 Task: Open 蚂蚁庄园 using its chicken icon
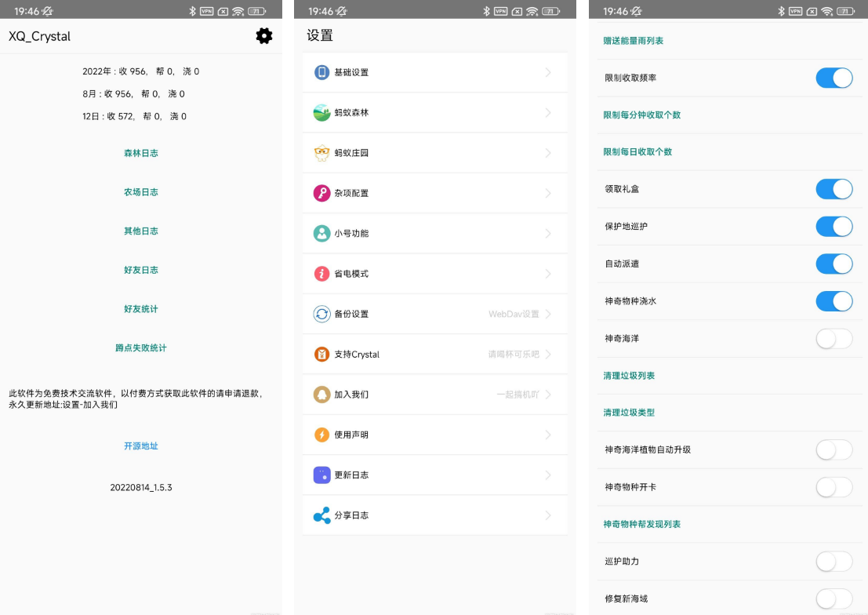click(321, 152)
